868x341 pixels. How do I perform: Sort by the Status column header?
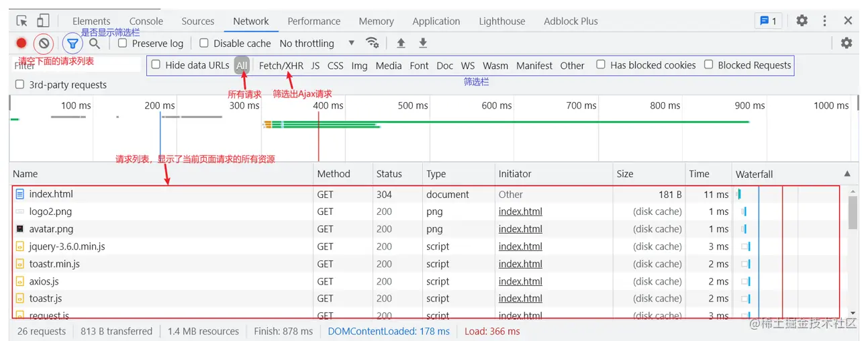pos(397,174)
